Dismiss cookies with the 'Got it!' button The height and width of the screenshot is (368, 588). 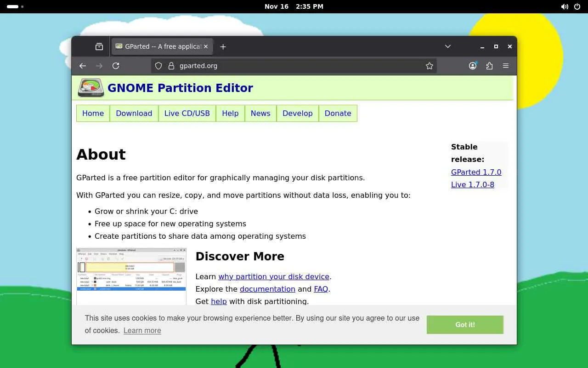point(465,325)
